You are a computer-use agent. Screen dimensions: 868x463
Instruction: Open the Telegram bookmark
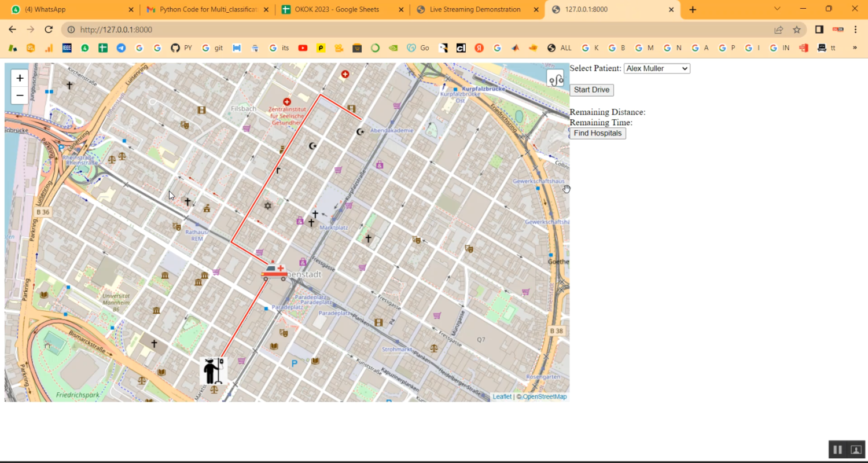(121, 48)
